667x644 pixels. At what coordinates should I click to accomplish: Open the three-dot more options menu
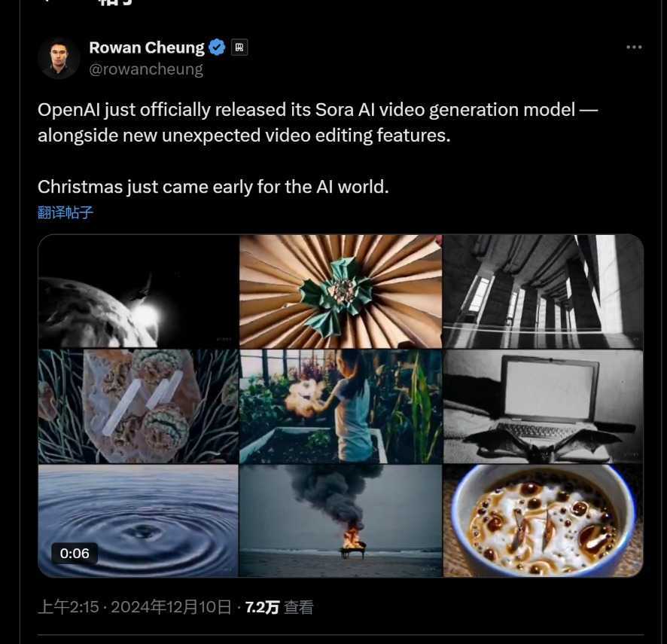point(634,47)
